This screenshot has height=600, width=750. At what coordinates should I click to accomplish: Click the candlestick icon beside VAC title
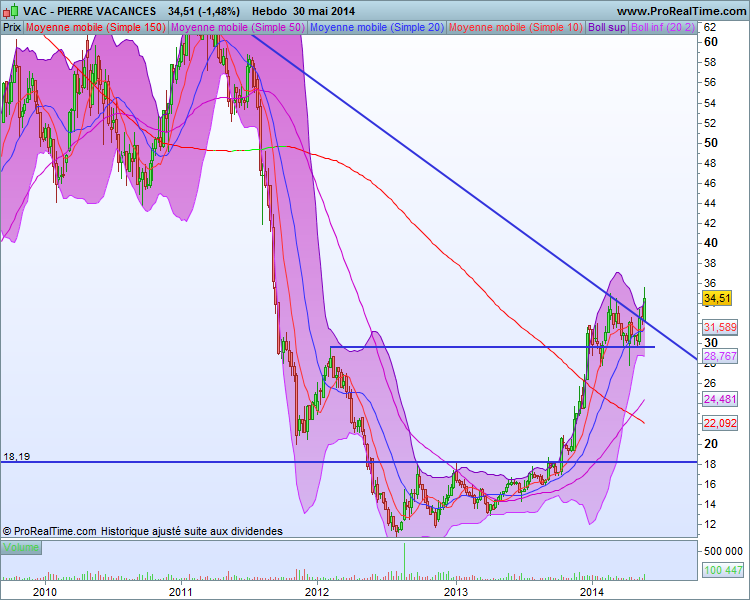[x=11, y=11]
